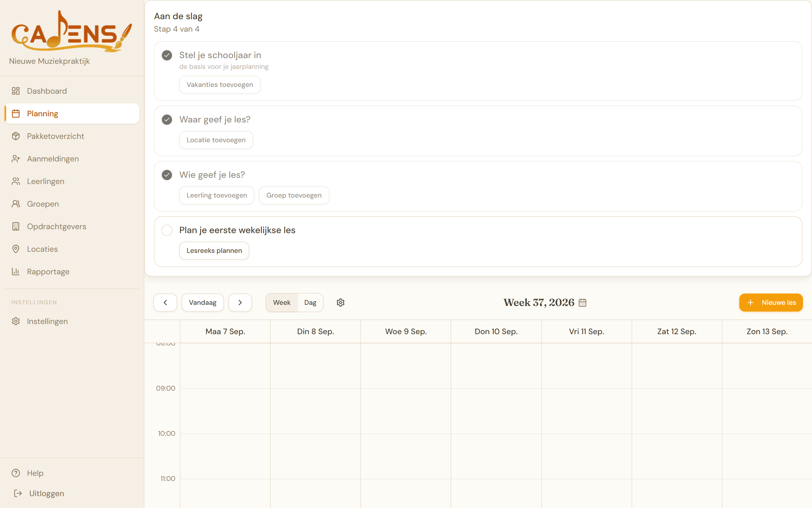Toggle the Waar geef je les checkmark
The height and width of the screenshot is (508, 812).
[x=167, y=120]
